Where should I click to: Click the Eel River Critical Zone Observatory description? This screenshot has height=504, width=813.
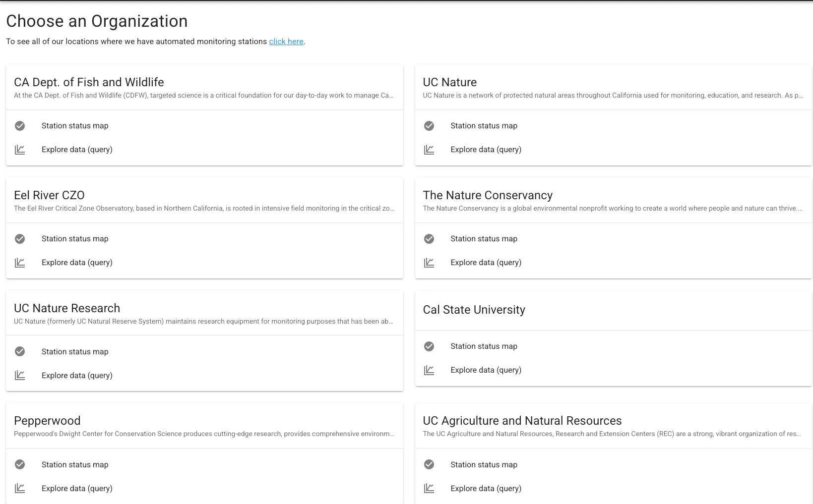click(204, 209)
